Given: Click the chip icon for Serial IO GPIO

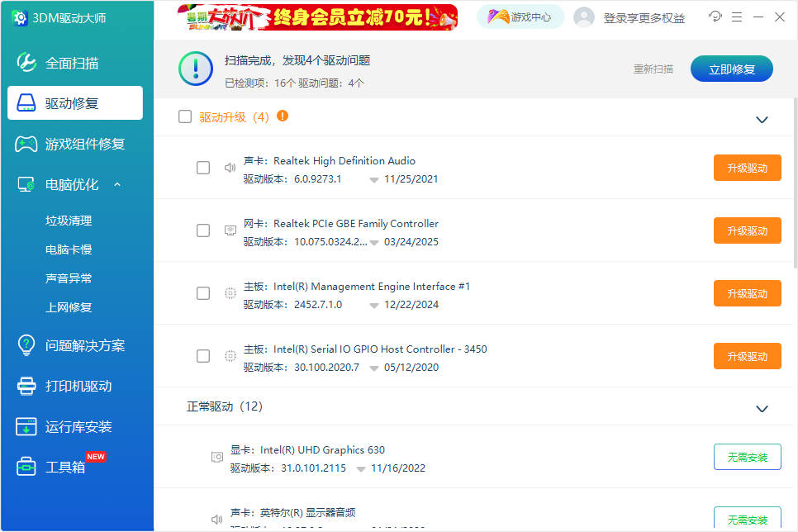Looking at the screenshot, I should tap(230, 356).
